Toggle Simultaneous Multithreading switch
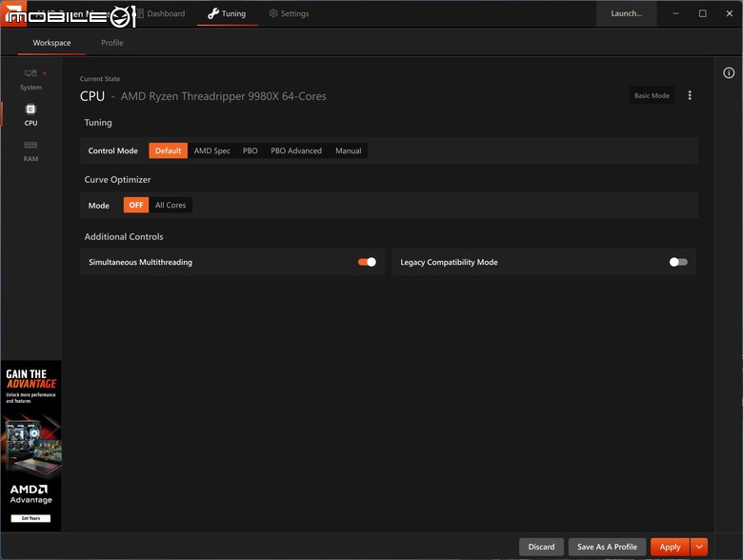Image resolution: width=743 pixels, height=560 pixels. pos(367,262)
